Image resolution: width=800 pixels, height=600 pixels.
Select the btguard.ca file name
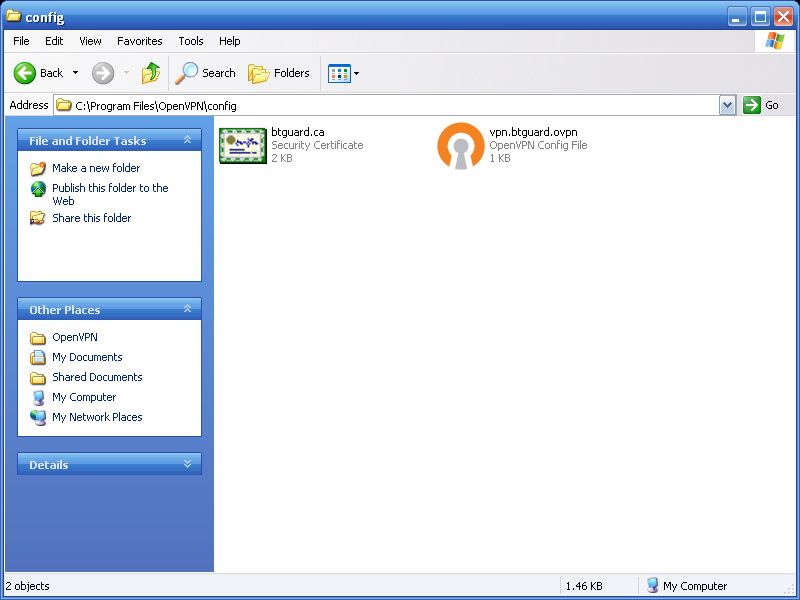[x=298, y=132]
